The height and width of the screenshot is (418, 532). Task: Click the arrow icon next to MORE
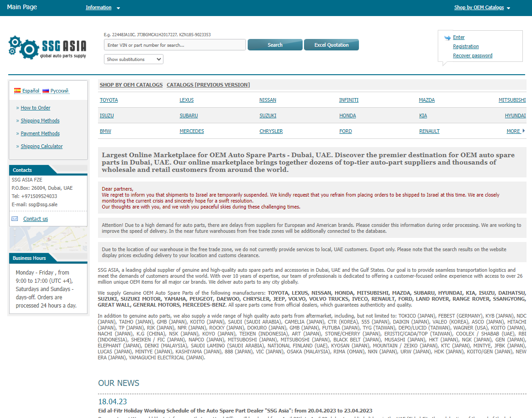coord(523,131)
